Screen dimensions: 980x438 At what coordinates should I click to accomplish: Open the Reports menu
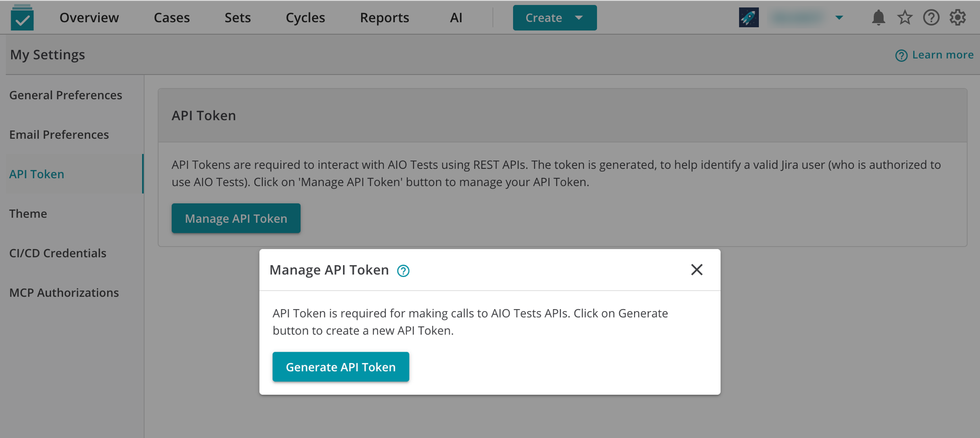[x=385, y=18]
